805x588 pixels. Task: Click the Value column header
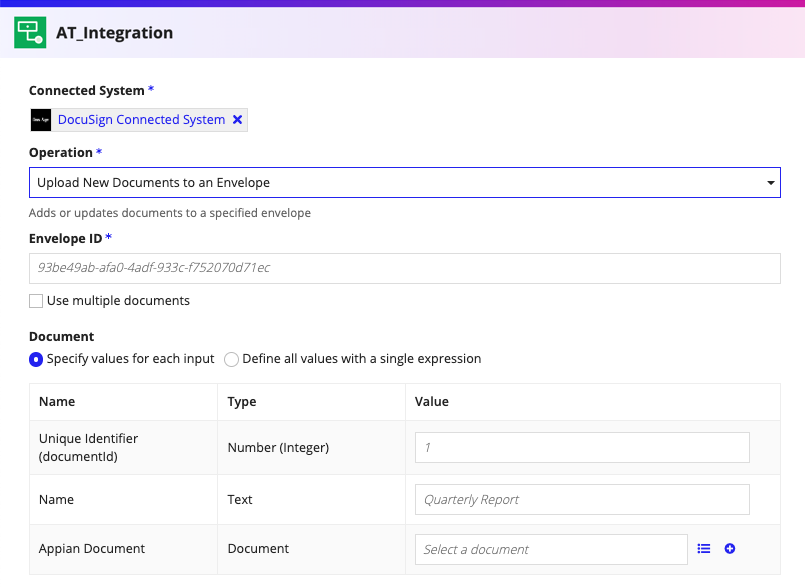pos(432,402)
